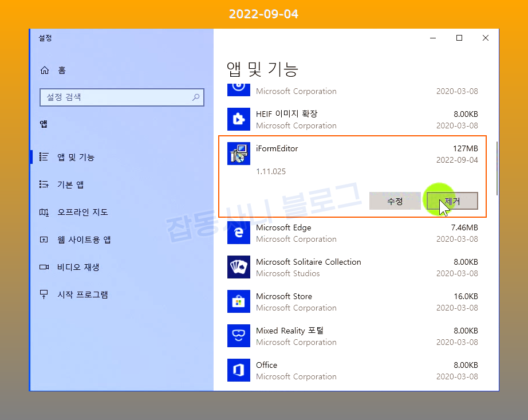This screenshot has height=420, width=528.
Task: Go to 홈 in settings sidebar
Action: pyautogui.click(x=62, y=70)
